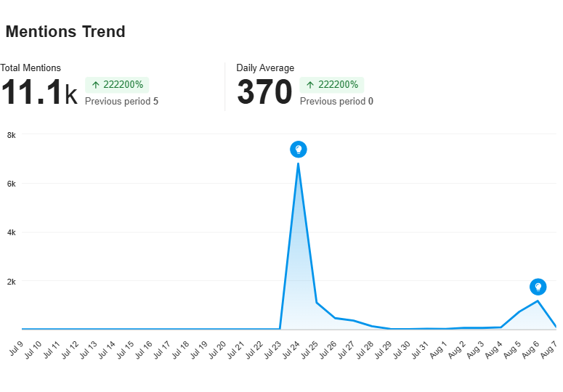Click the green up arrow beside Total Mentions percentage
Viewport: 563px width, 392px height.
click(x=95, y=85)
